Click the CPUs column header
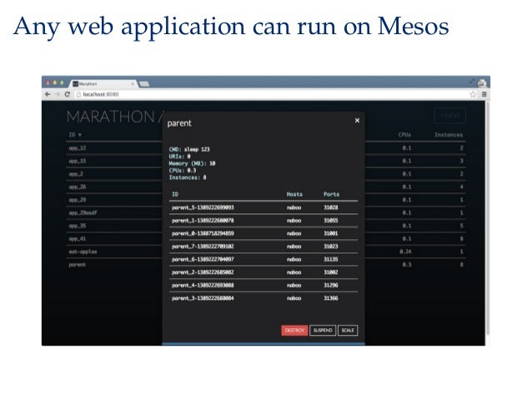The width and height of the screenshot is (532, 399). [404, 135]
